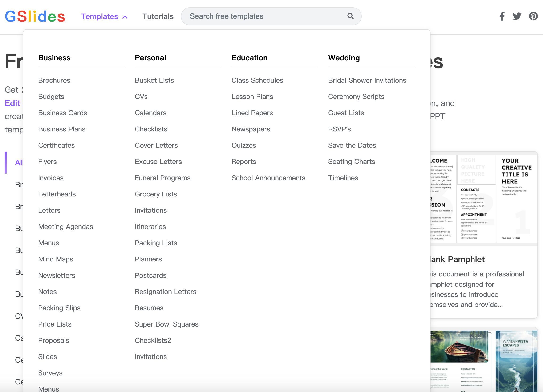The image size is (543, 392).
Task: Go to Seating Charts templates
Action: click(x=352, y=162)
